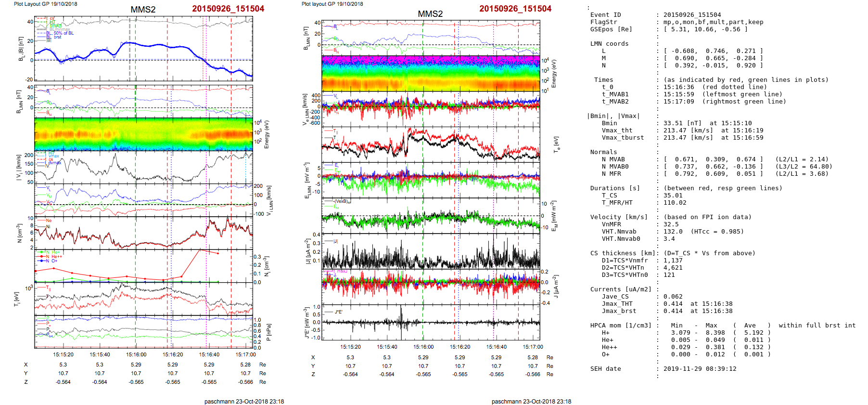Click Z position -0.566 under the left plot
The height and width of the screenshot is (405, 868).
click(x=245, y=382)
